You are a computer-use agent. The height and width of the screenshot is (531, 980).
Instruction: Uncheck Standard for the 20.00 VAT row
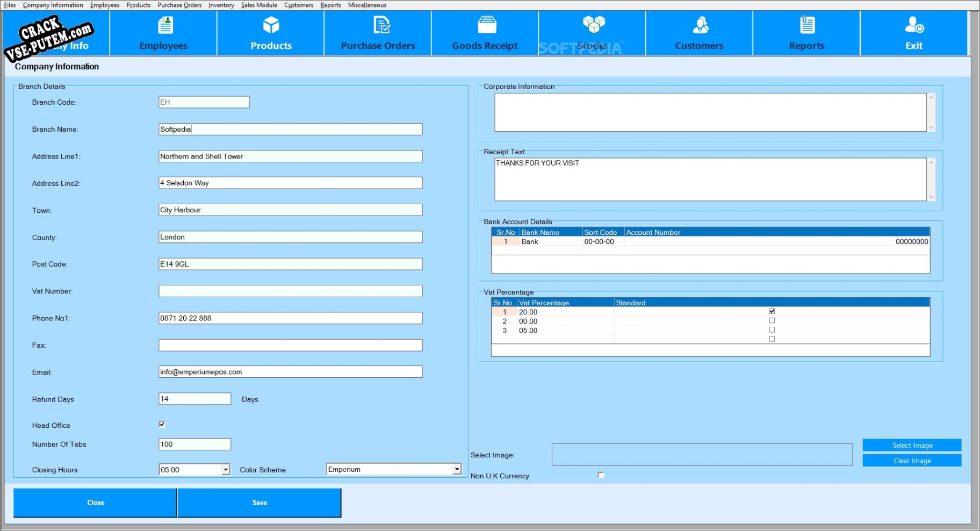pyautogui.click(x=772, y=311)
